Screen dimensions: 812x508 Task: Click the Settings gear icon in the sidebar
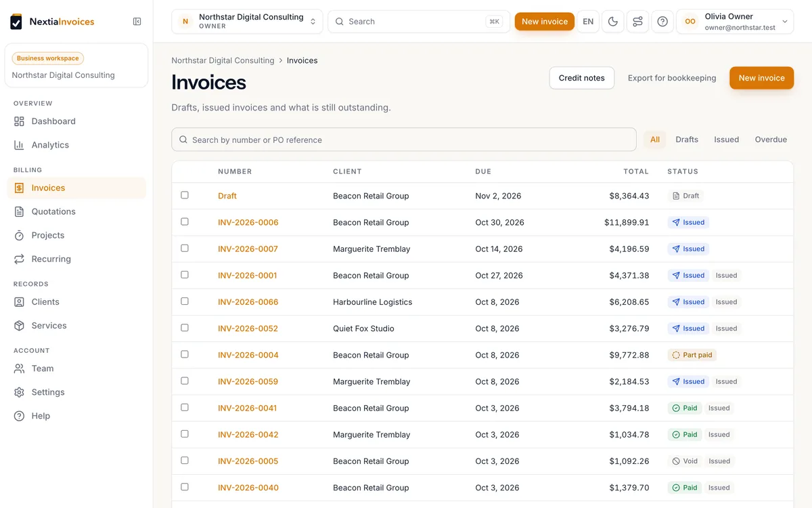(x=19, y=392)
